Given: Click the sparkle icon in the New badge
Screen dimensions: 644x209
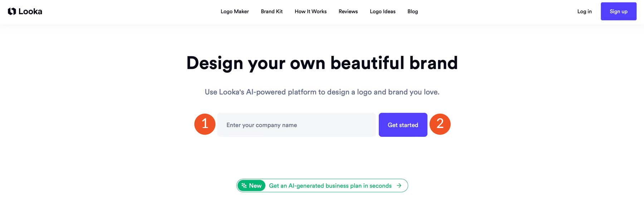Looking at the screenshot, I should coord(244,185).
